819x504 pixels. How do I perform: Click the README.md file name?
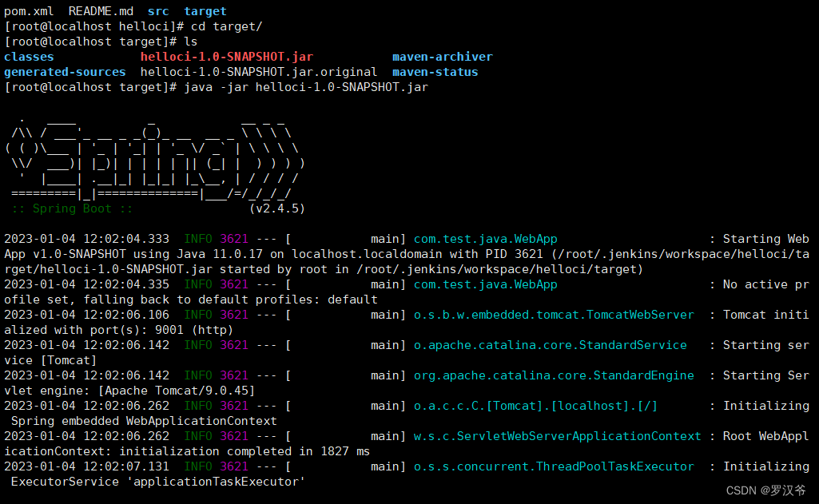point(101,11)
